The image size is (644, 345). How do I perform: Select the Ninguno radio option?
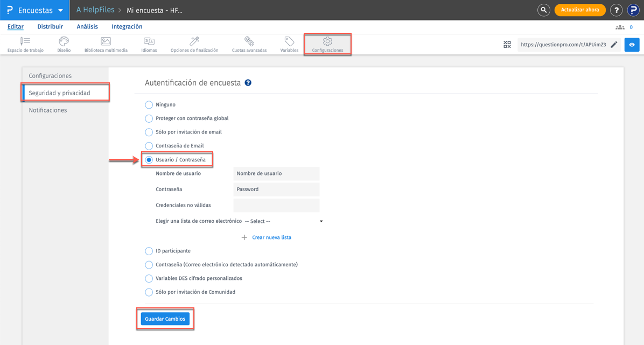point(149,105)
